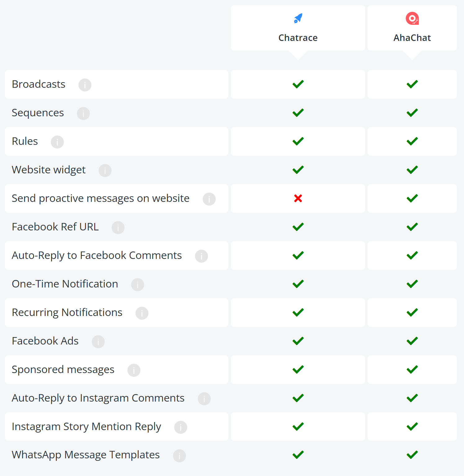Show info for One-Time Notification
Image resolution: width=464 pixels, height=476 pixels.
(138, 284)
